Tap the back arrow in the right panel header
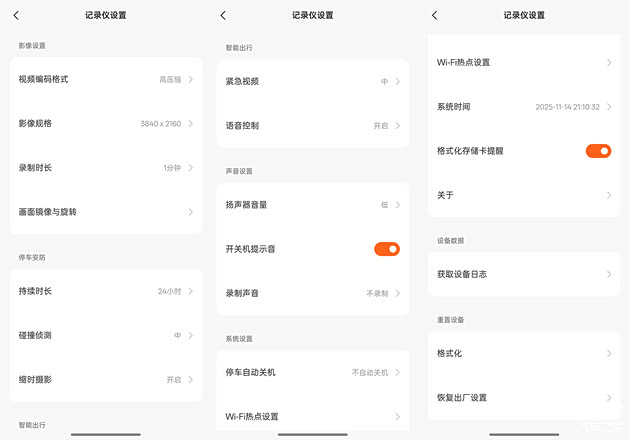The height and width of the screenshot is (440, 630). (x=434, y=15)
